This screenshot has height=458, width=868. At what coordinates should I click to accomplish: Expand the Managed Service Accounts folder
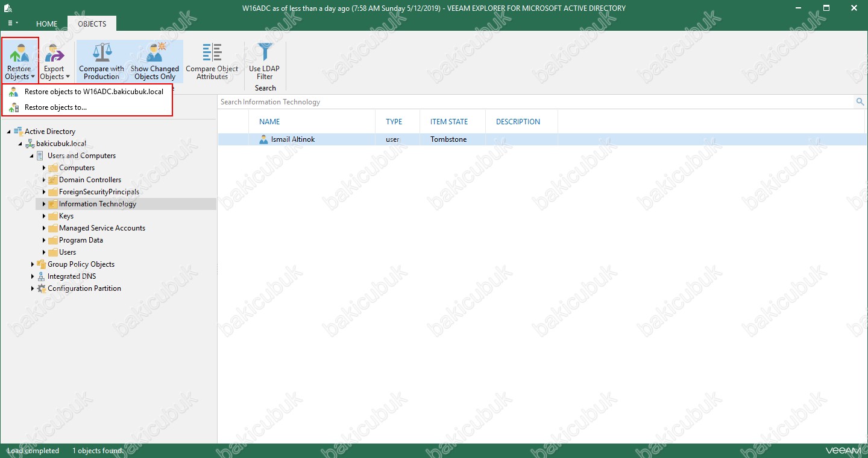43,228
